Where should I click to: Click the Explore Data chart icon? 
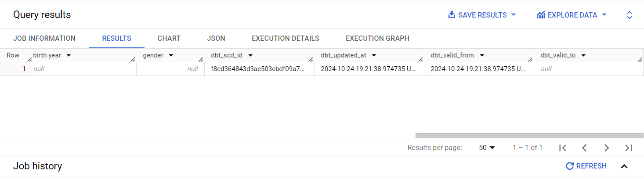tap(541, 15)
